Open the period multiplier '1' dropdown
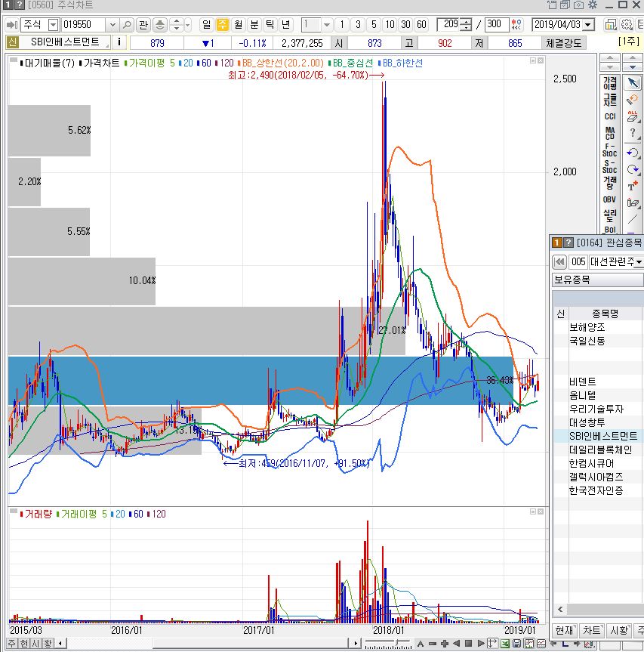The width and height of the screenshot is (644, 652). point(327,24)
